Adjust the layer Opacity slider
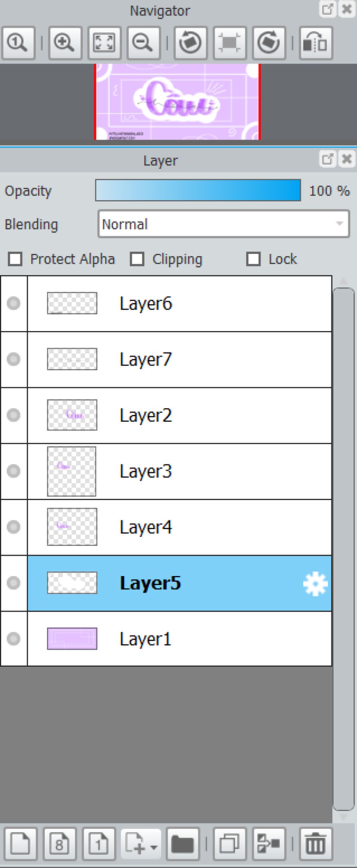357x868 pixels. (x=198, y=191)
